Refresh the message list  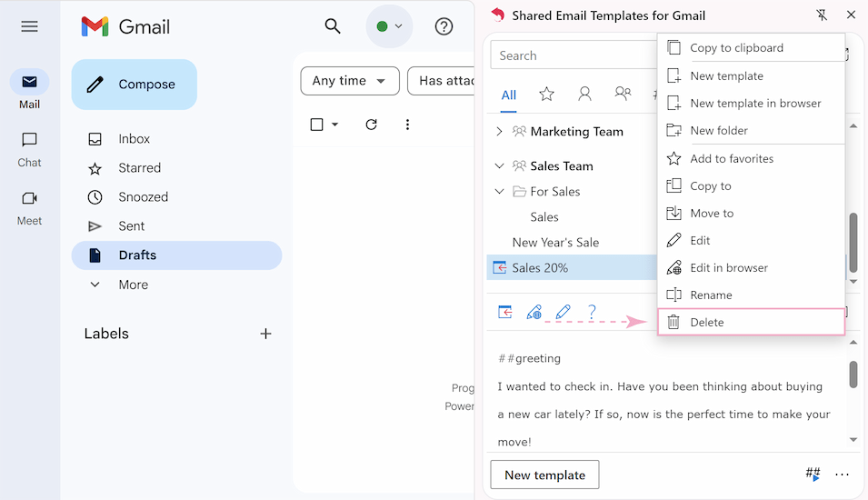pos(372,125)
